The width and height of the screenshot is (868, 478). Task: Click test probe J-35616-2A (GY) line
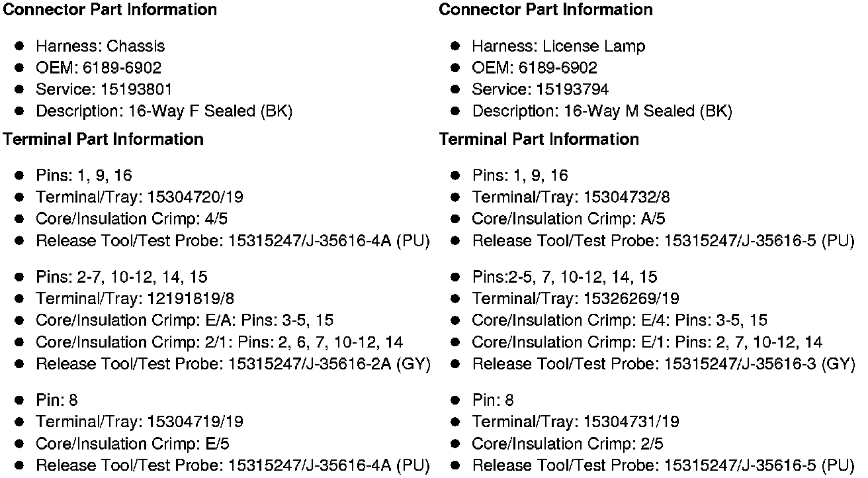pyautogui.click(x=233, y=364)
